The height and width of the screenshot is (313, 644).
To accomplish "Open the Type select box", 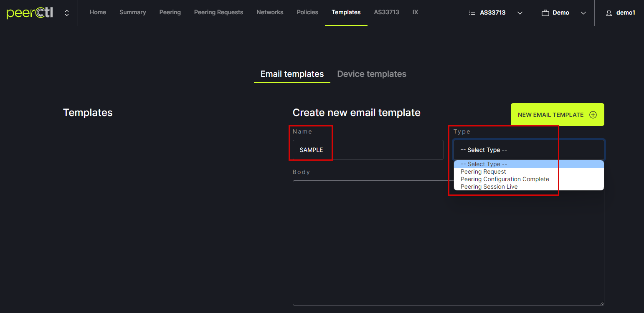I will (x=528, y=150).
